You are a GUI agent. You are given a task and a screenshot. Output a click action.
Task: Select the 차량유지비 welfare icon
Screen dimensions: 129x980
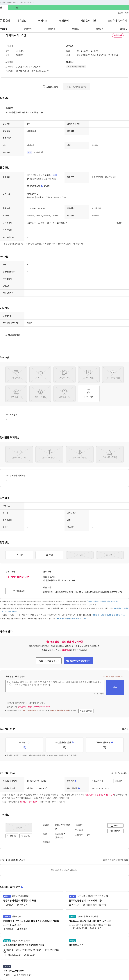coord(64,375)
